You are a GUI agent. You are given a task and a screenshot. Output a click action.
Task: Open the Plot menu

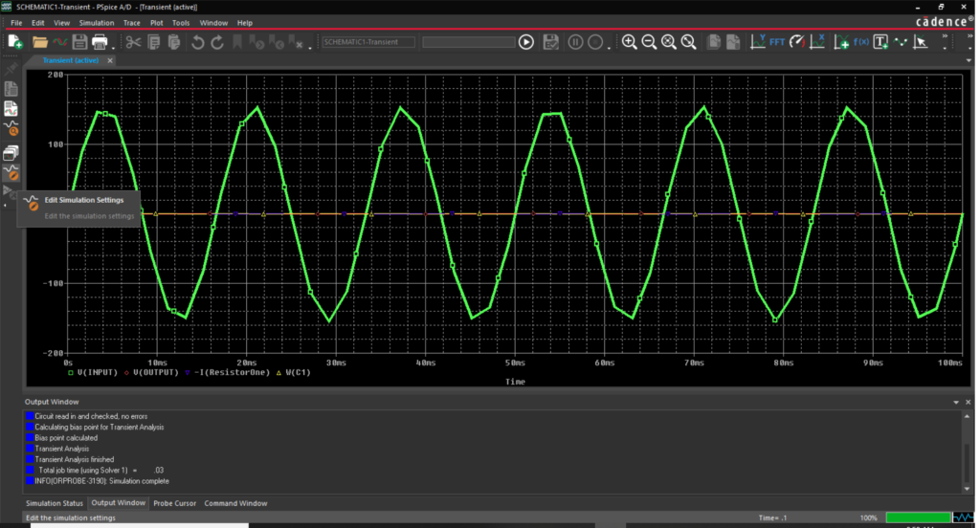point(156,23)
